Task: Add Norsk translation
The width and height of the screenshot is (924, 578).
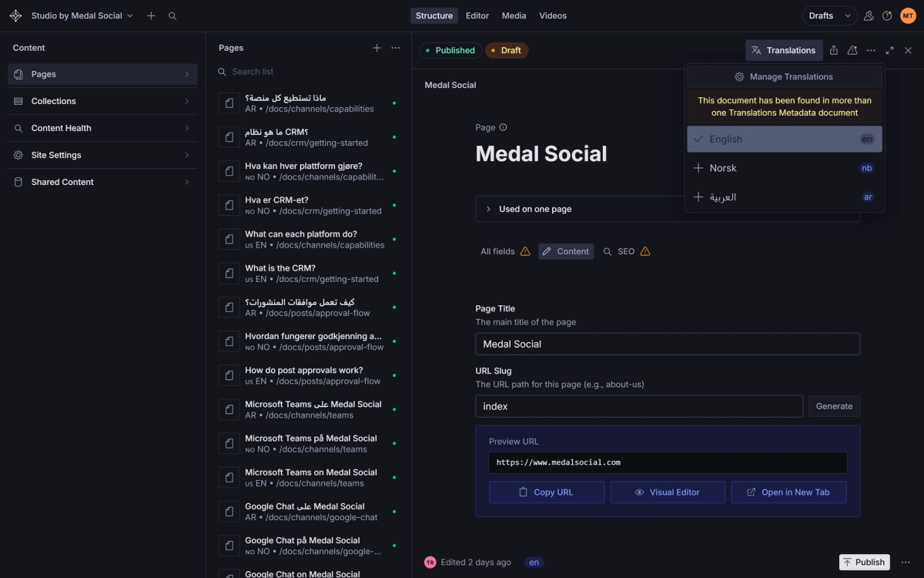Action: coord(785,168)
